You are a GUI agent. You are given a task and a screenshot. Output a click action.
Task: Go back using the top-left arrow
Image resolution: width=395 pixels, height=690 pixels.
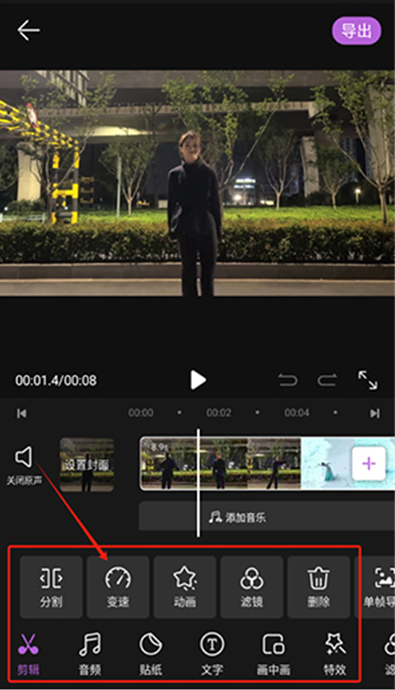coord(29,30)
